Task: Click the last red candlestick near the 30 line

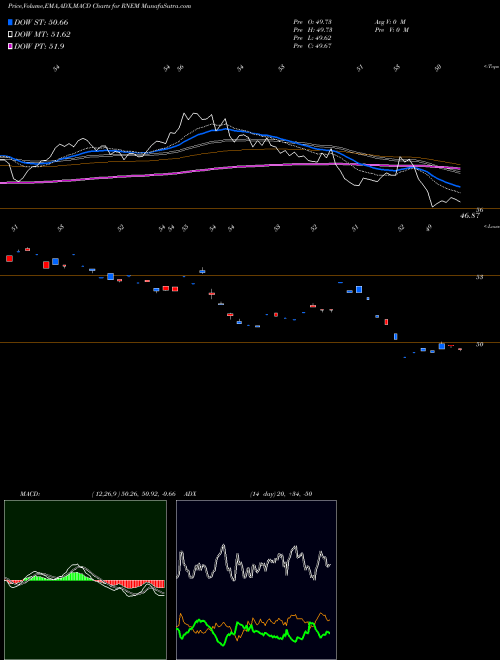Action: click(x=460, y=349)
